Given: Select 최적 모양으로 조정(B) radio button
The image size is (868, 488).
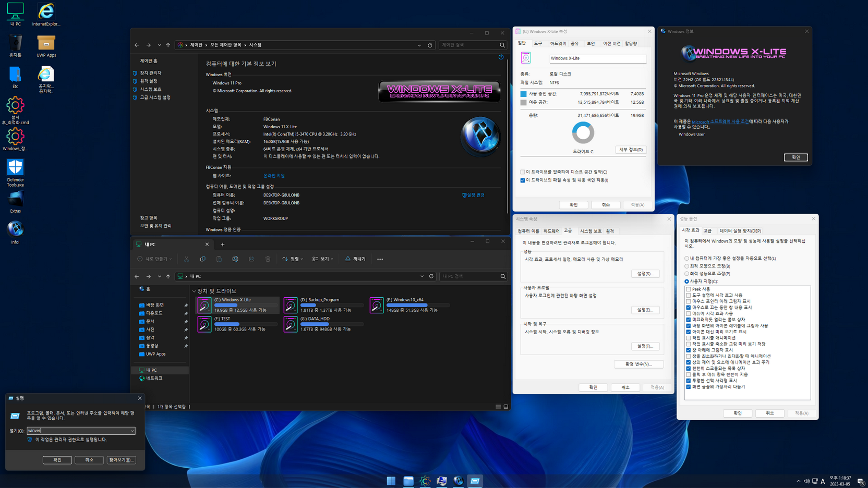Looking at the screenshot, I should [686, 266].
